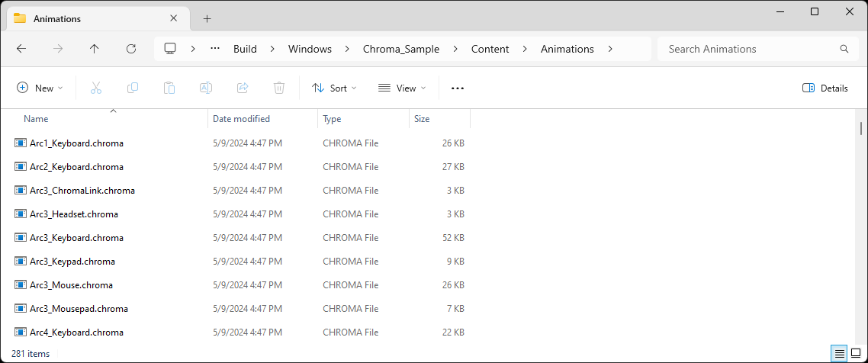Switch to details list view in status bar

[x=839, y=354]
